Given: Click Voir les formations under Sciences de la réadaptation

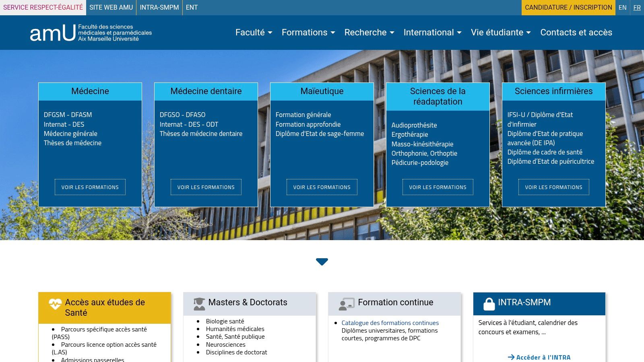Looking at the screenshot, I should (x=438, y=187).
